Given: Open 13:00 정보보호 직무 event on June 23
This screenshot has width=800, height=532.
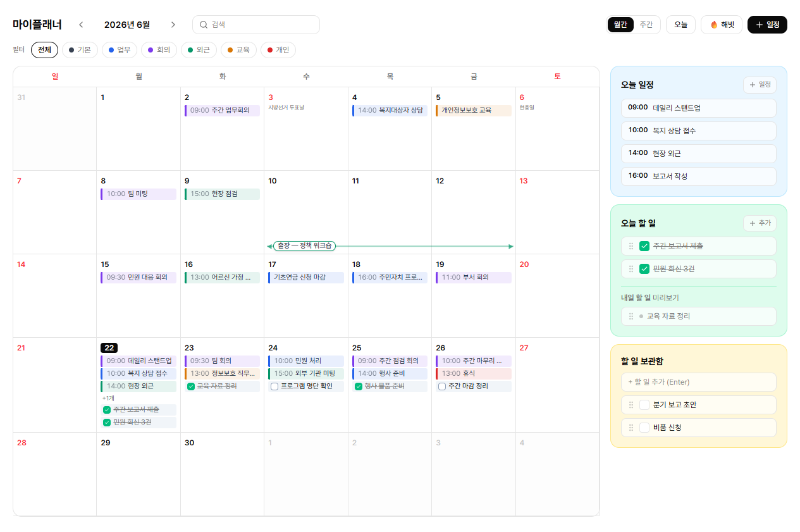Looking at the screenshot, I should point(222,374).
